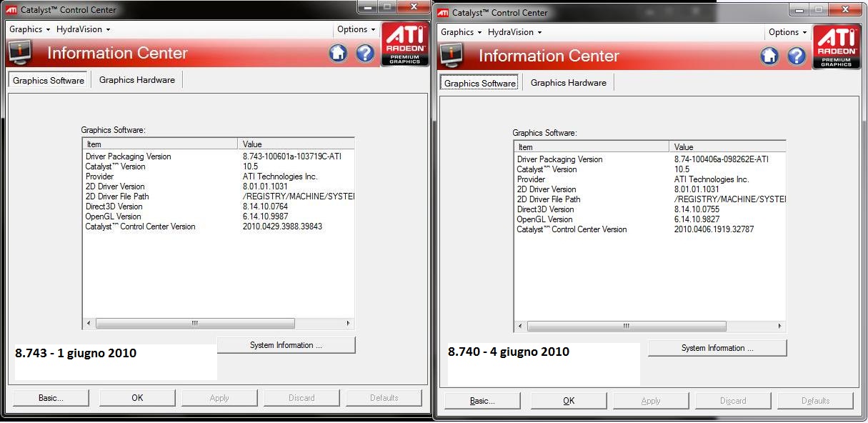The image size is (868, 423).
Task: Switch to Graphics Hardware tab in the left window
Action: [x=137, y=80]
